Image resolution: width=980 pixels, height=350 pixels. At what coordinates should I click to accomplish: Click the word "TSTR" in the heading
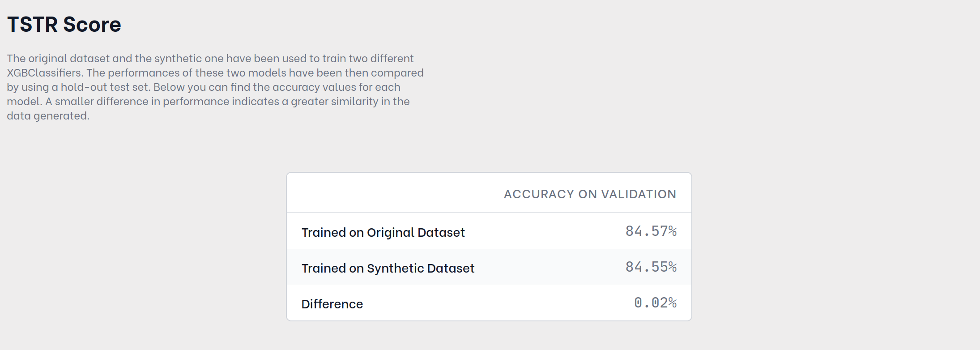point(32,24)
